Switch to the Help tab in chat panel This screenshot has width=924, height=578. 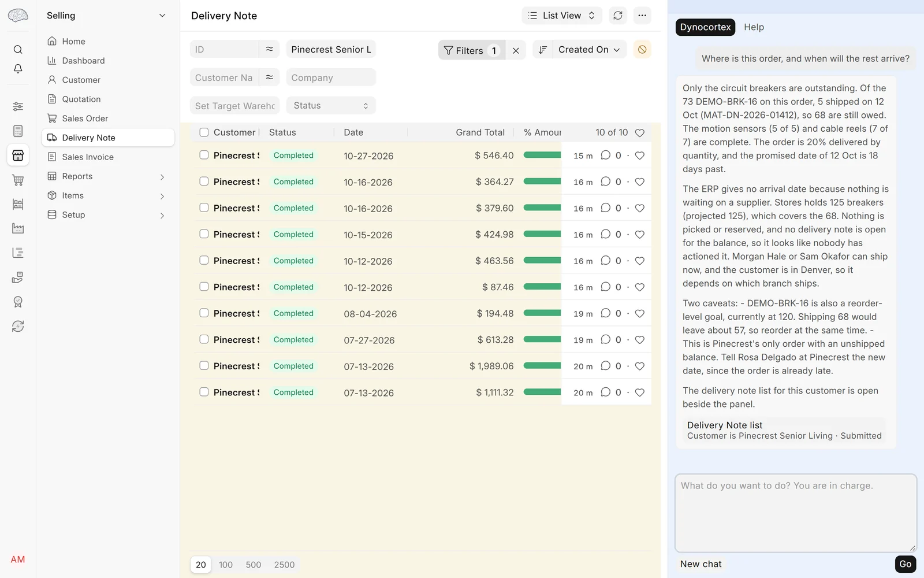(754, 27)
